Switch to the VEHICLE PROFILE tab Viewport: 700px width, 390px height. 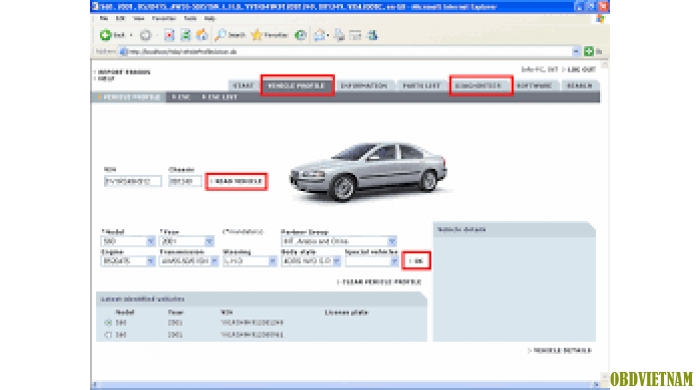pos(297,85)
